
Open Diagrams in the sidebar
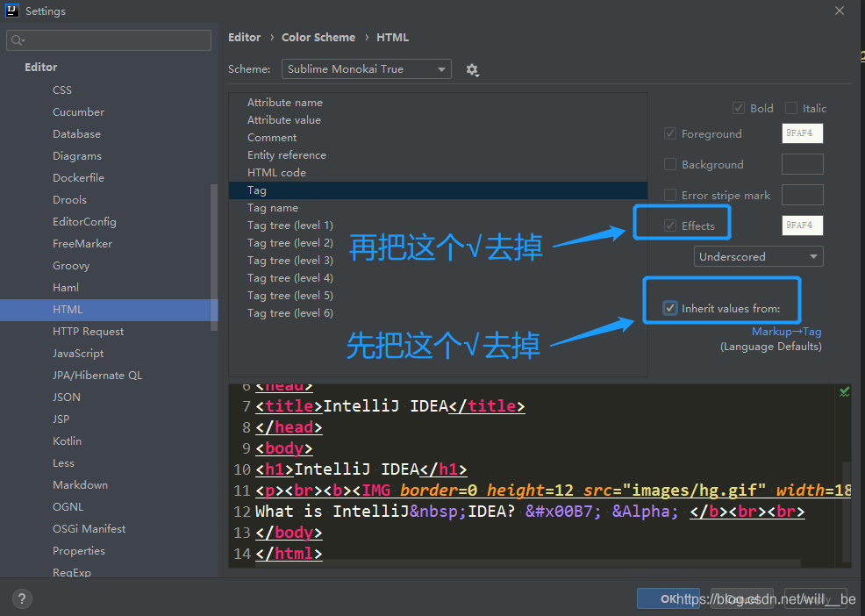77,156
